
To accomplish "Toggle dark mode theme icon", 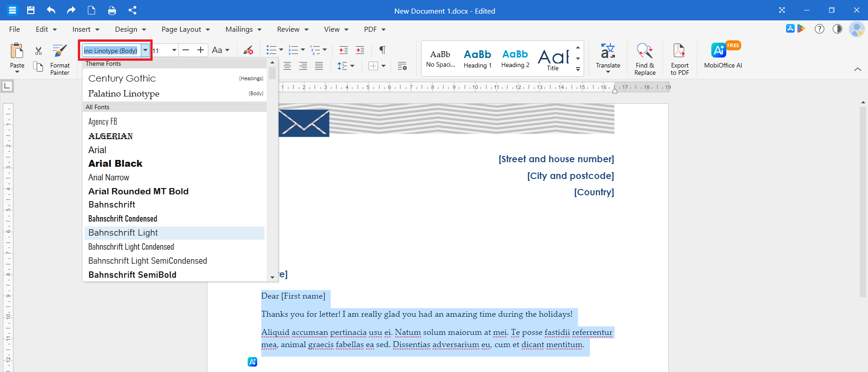I will [838, 29].
